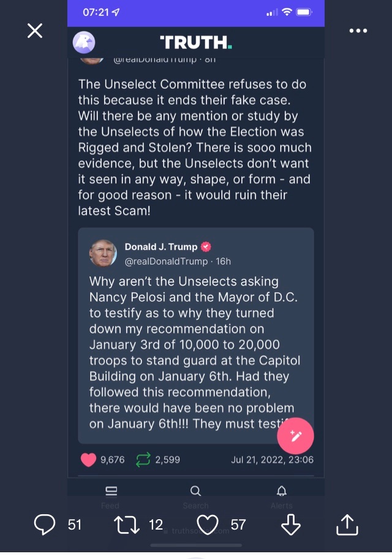
Task: Tap the red heart likes icon
Action: [88, 460]
